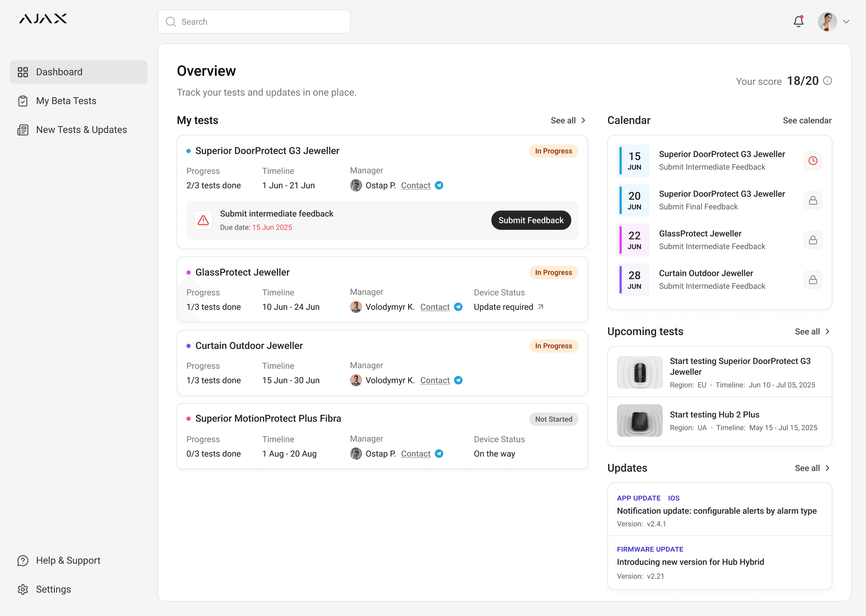This screenshot has height=616, width=866.
Task: Click the user profile avatar
Action: [827, 22]
